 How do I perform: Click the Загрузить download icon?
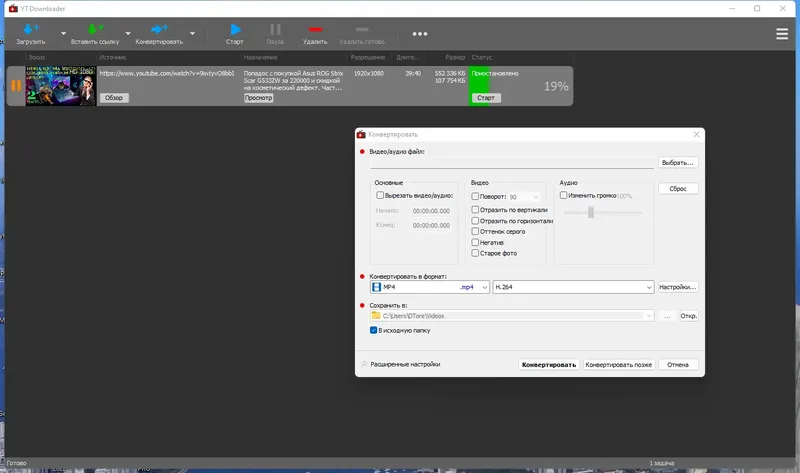coord(31,29)
